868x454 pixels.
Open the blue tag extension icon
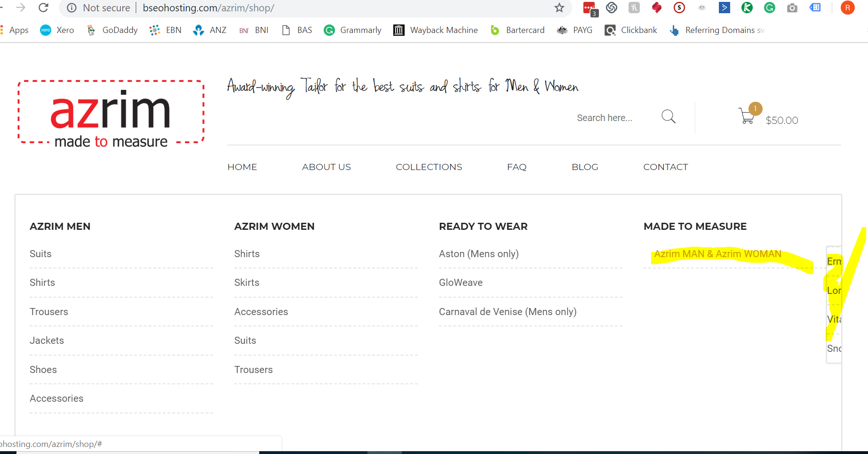click(815, 8)
